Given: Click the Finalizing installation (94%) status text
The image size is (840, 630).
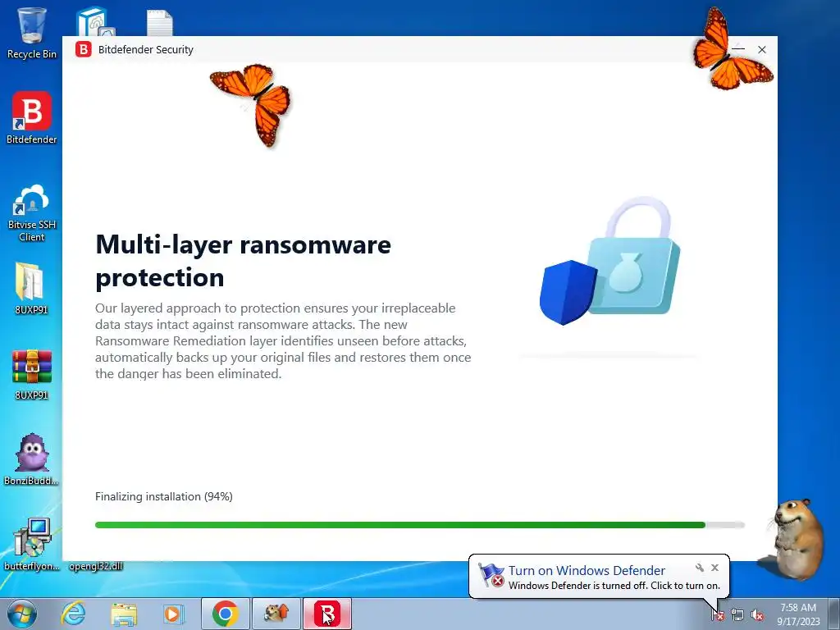Looking at the screenshot, I should pos(164,496).
